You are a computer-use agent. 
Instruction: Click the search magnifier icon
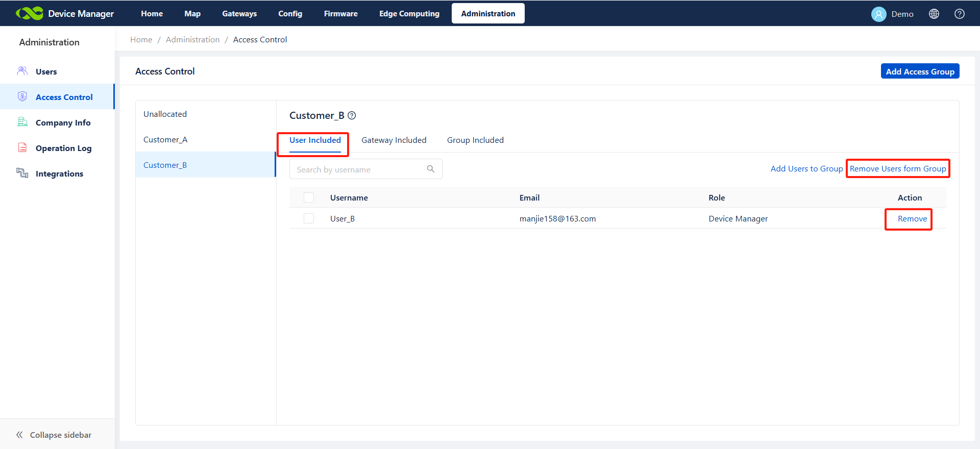431,169
